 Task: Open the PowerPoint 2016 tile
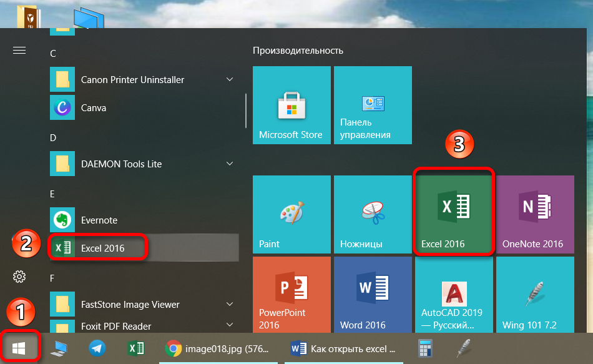pos(292,293)
